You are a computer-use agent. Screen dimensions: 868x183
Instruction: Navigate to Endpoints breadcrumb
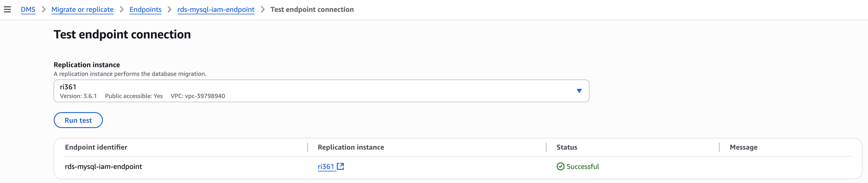[145, 9]
